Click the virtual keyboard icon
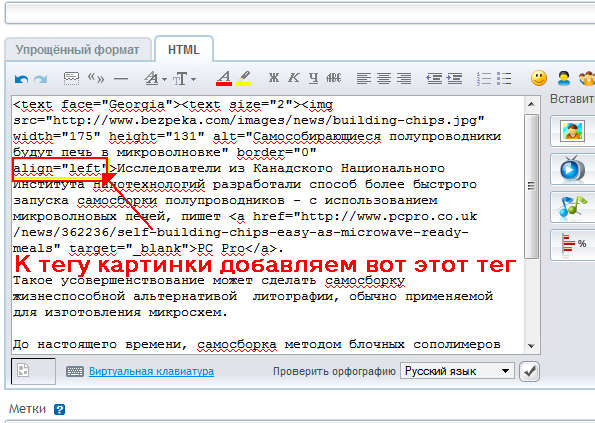 pos(75,371)
